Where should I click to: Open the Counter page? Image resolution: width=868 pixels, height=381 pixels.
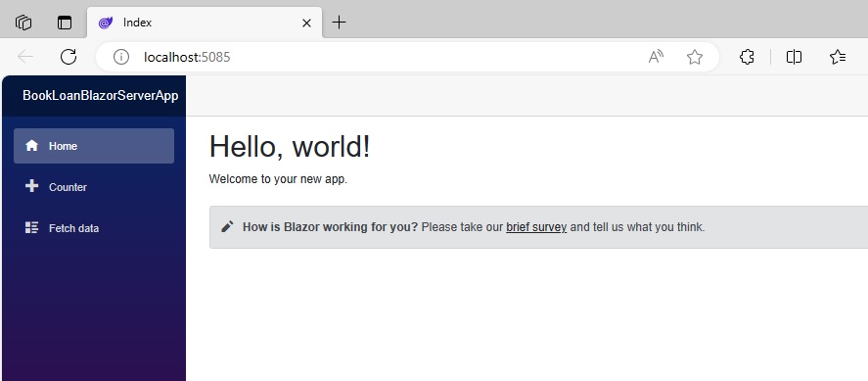[94, 187]
